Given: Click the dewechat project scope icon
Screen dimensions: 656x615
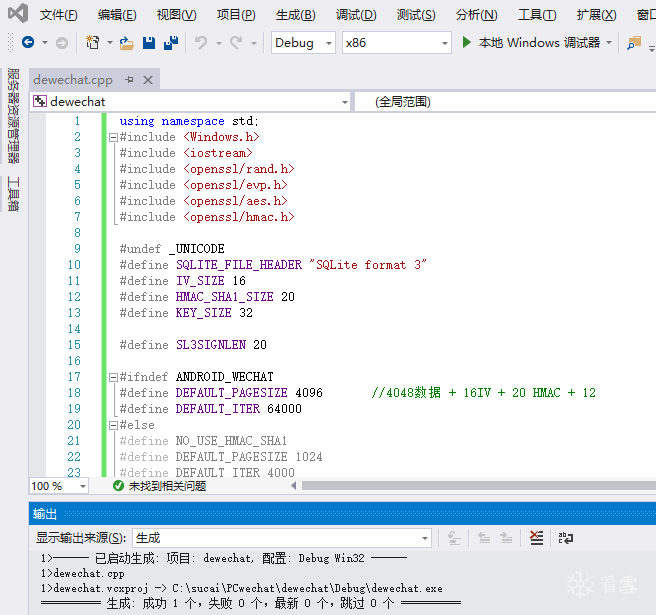Looking at the screenshot, I should [x=40, y=101].
